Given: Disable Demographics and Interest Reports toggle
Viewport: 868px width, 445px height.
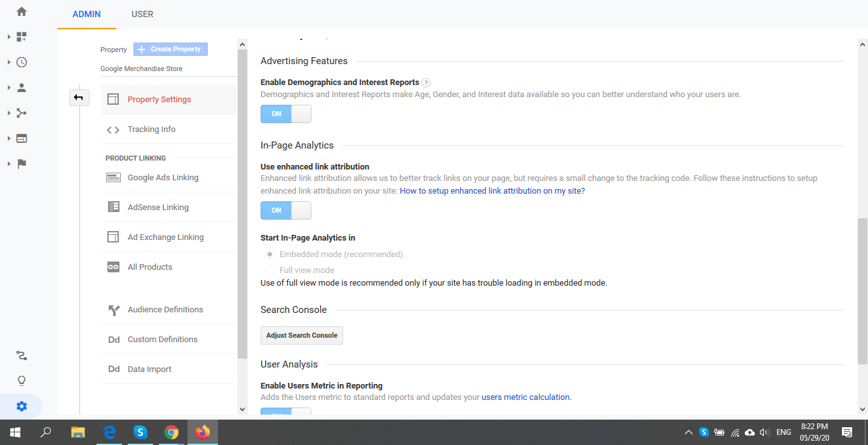Looking at the screenshot, I should [x=285, y=114].
